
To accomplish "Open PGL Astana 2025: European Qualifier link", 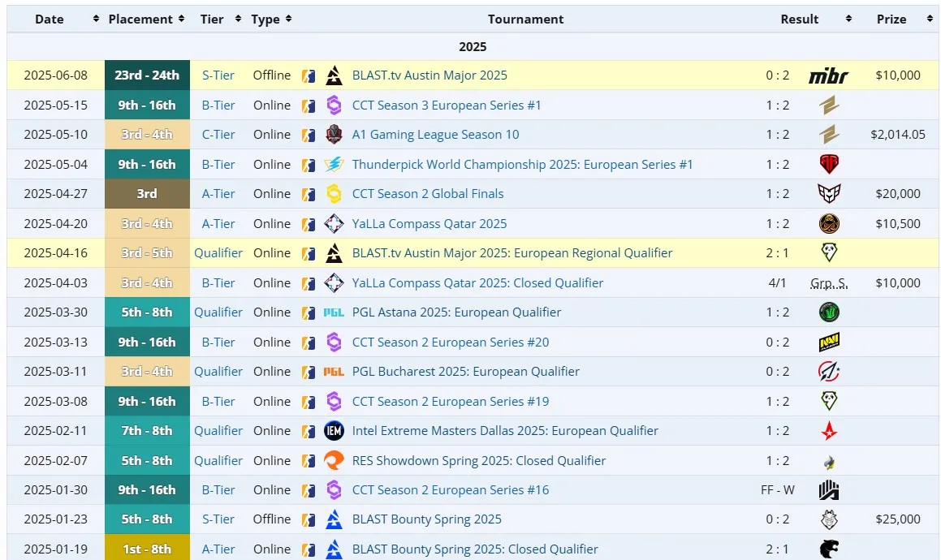I will [456, 312].
